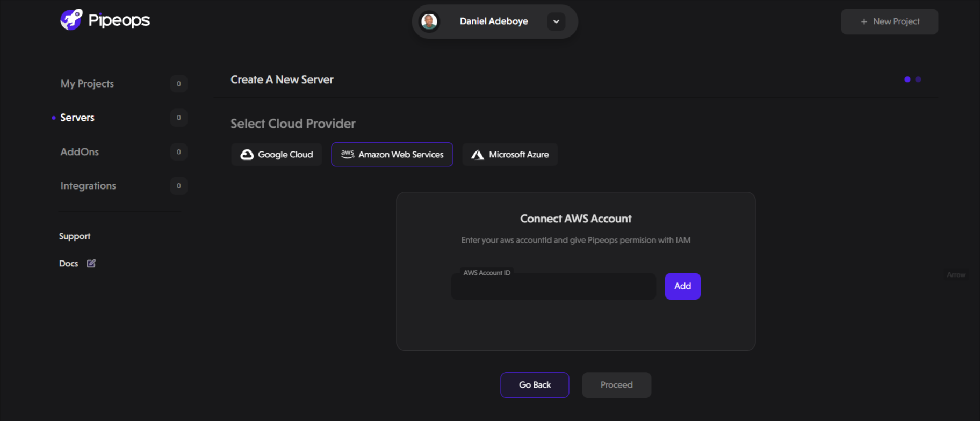Click the AWS Account ID input field
The width and height of the screenshot is (980, 421).
click(x=553, y=286)
